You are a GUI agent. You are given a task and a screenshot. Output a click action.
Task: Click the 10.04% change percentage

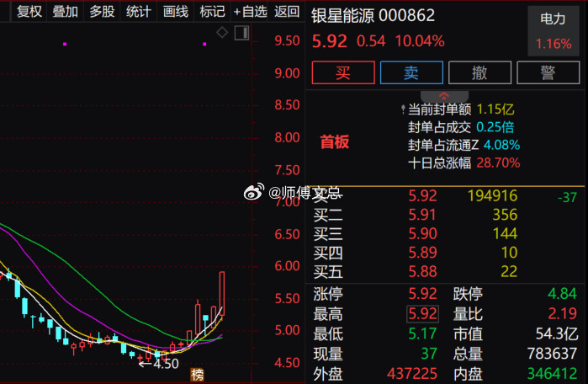[x=420, y=41]
